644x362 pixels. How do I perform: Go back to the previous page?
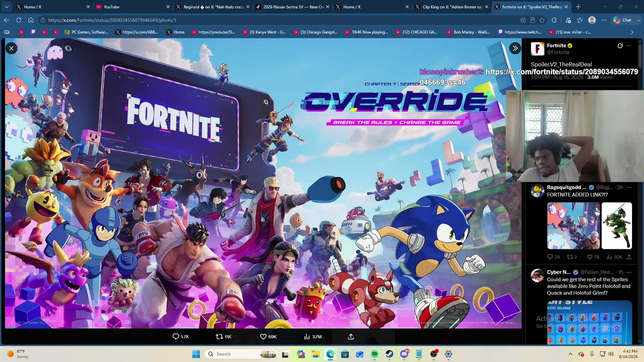(x=7, y=20)
